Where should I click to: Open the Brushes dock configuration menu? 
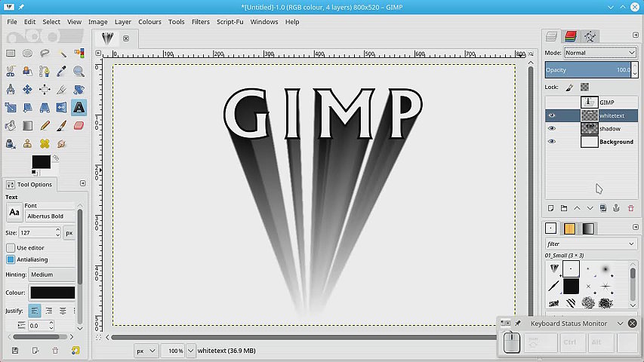(636, 227)
